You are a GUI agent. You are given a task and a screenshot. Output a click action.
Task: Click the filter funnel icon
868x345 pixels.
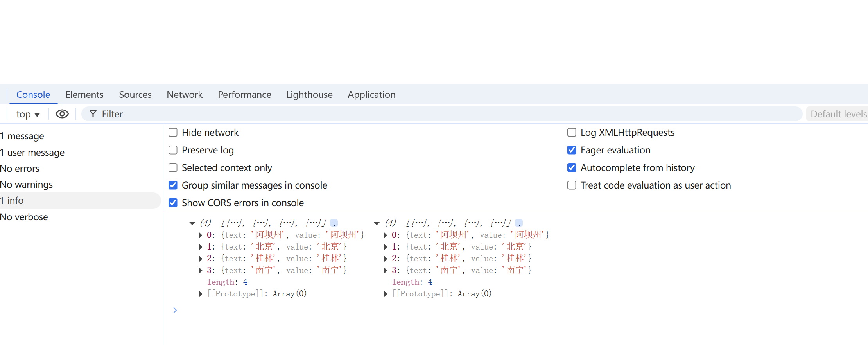pyautogui.click(x=93, y=114)
